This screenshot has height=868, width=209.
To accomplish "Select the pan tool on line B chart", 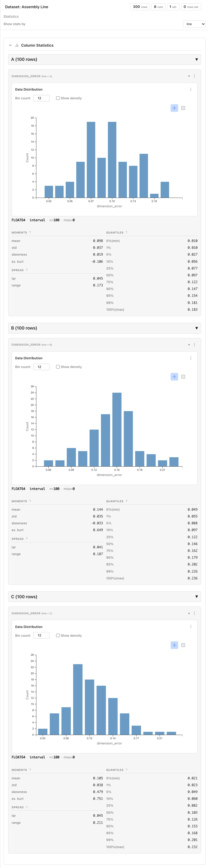I will tap(174, 377).
